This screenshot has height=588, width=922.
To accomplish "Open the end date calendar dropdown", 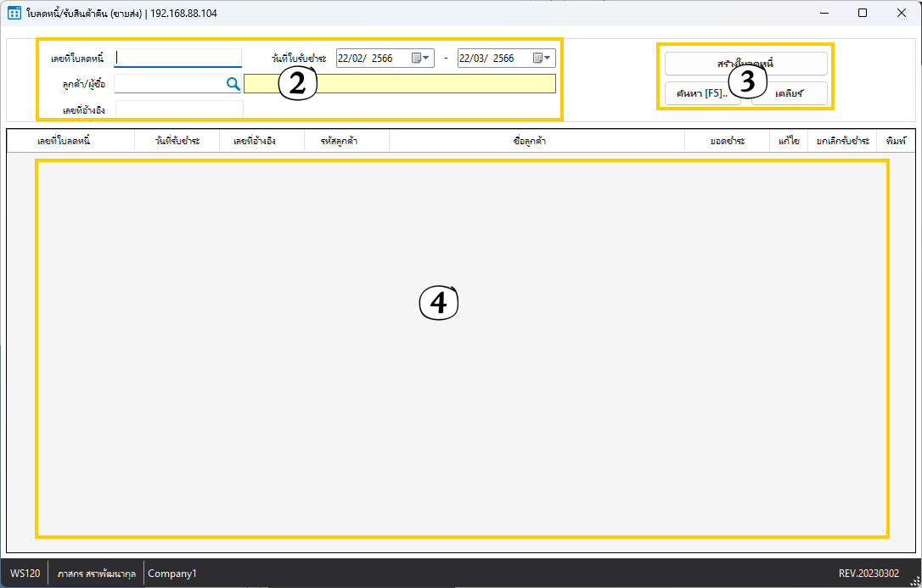I will pyautogui.click(x=543, y=59).
